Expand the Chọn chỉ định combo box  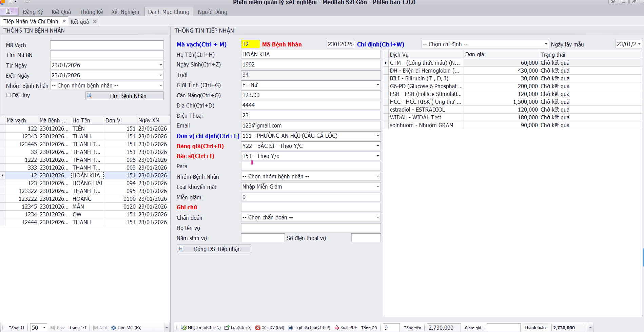coord(546,44)
